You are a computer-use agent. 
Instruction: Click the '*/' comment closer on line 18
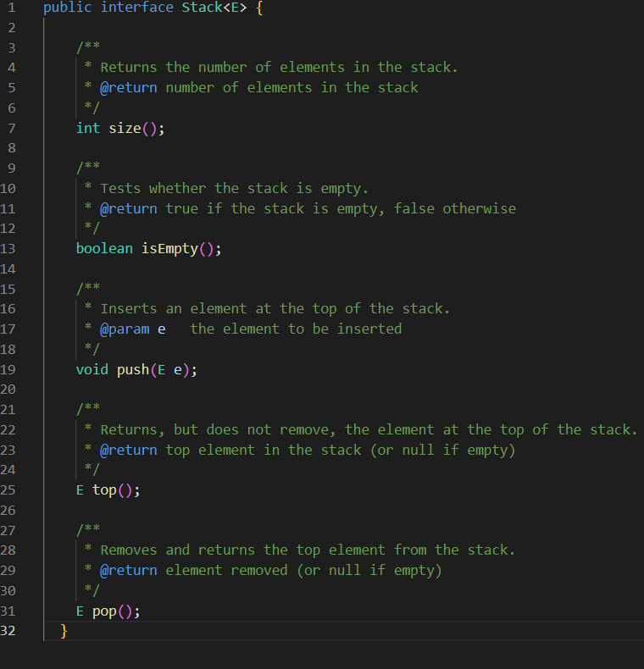[92, 349]
